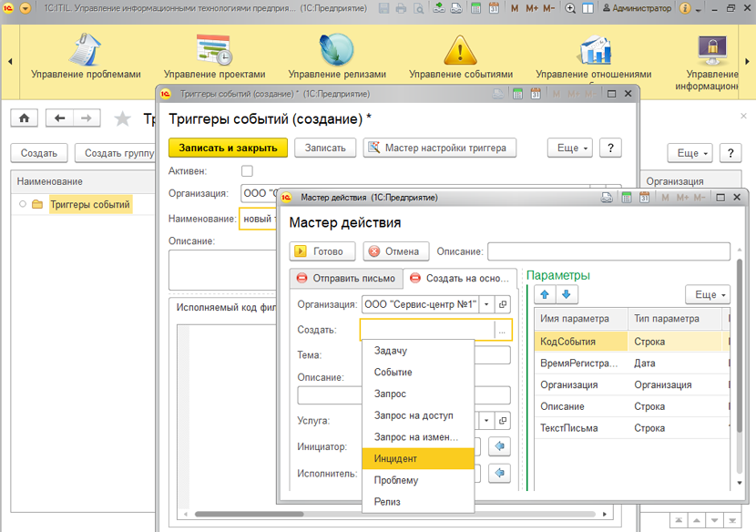Open Управление событиями warning icon

pos(460,49)
